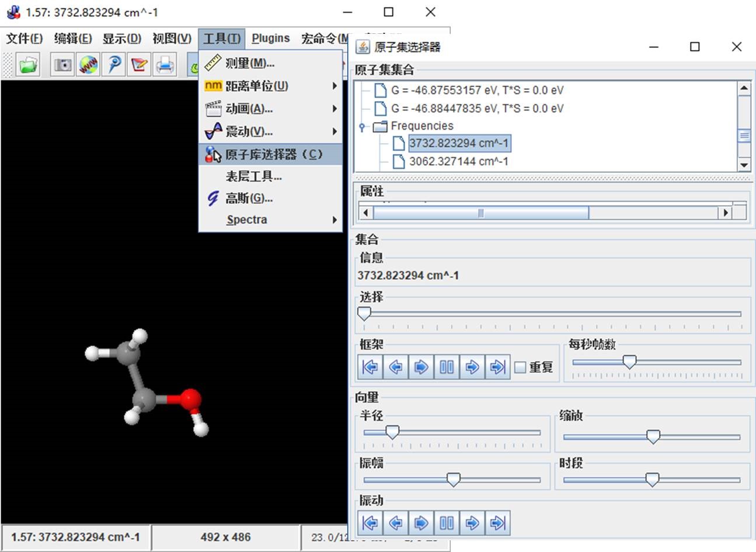Collapse the Frequencies folder tree node
The width and height of the screenshot is (756, 552).
[x=362, y=127]
